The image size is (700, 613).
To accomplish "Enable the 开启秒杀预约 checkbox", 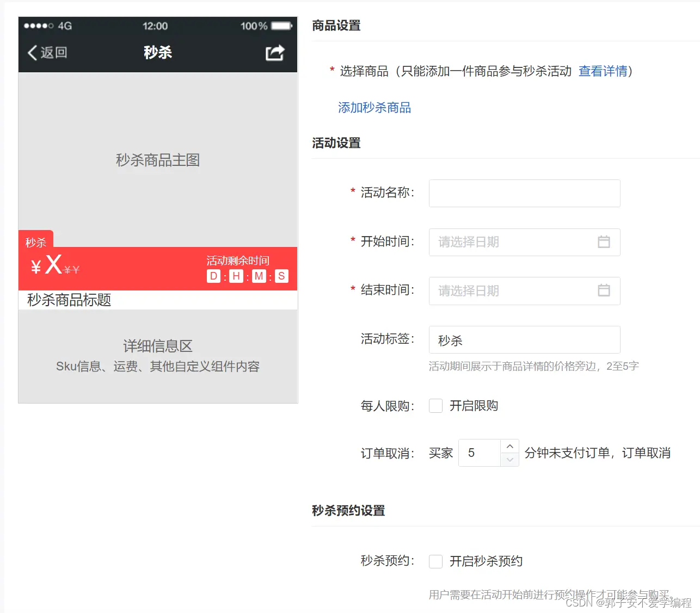I will [x=435, y=561].
